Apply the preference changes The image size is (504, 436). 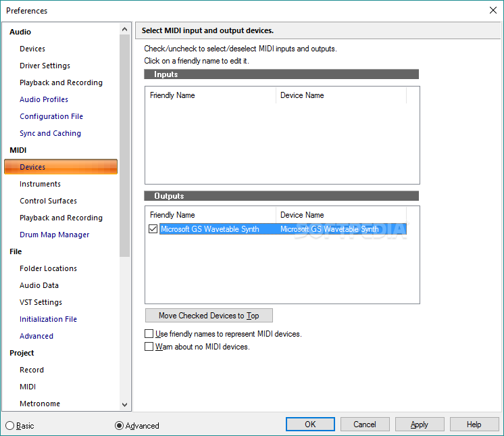(x=420, y=425)
